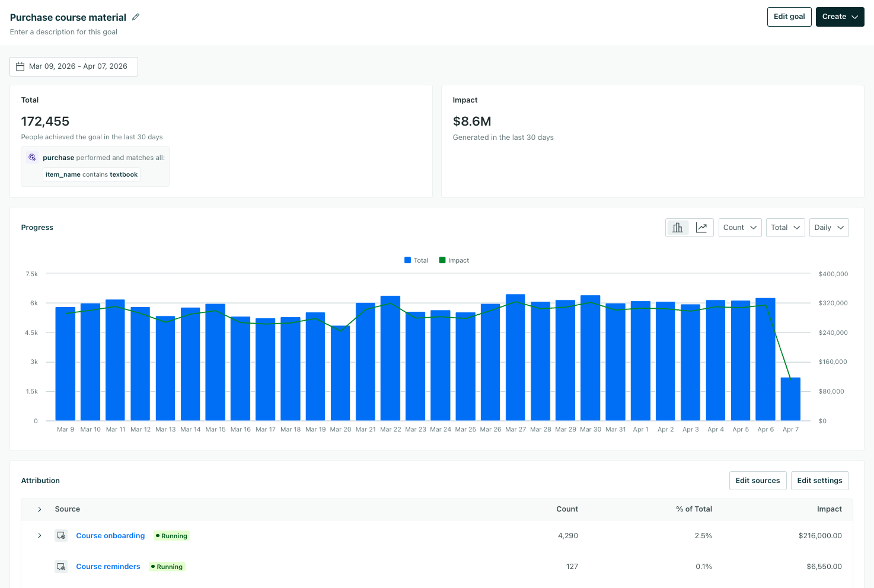Open the Daily interval dropdown
This screenshot has height=588, width=874.
[x=828, y=227]
